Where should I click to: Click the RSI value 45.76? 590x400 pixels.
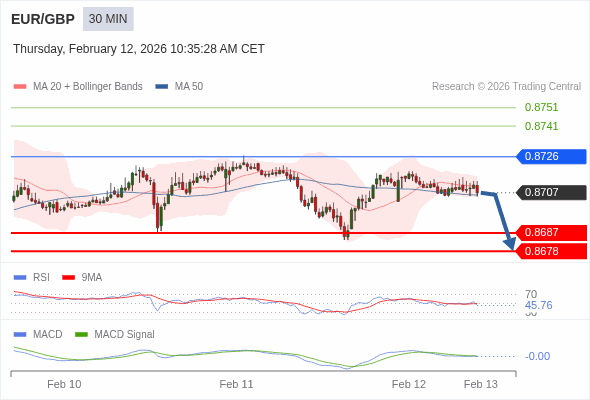pos(538,305)
